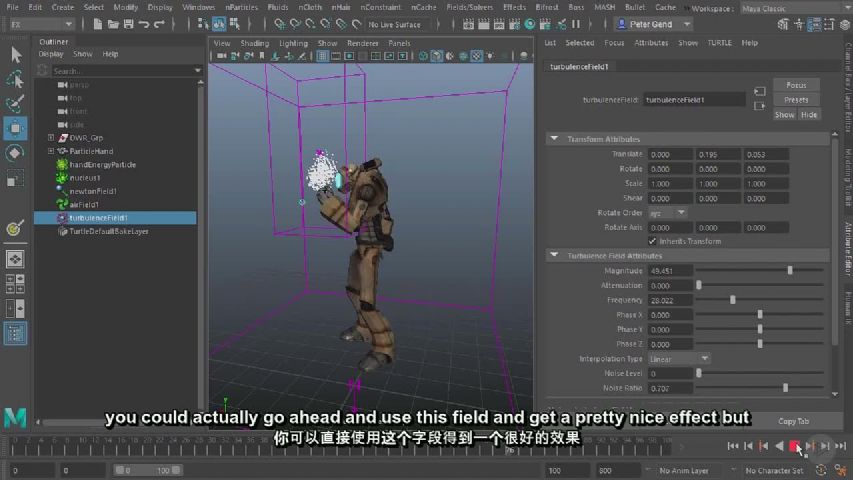Select the Paint Selection tool
The image size is (853, 480).
point(15,103)
